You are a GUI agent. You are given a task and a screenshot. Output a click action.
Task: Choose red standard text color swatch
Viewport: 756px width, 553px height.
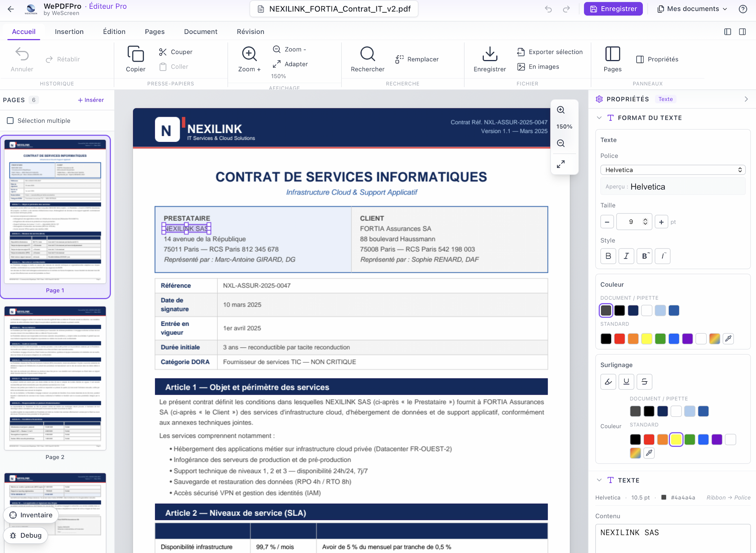pyautogui.click(x=619, y=338)
